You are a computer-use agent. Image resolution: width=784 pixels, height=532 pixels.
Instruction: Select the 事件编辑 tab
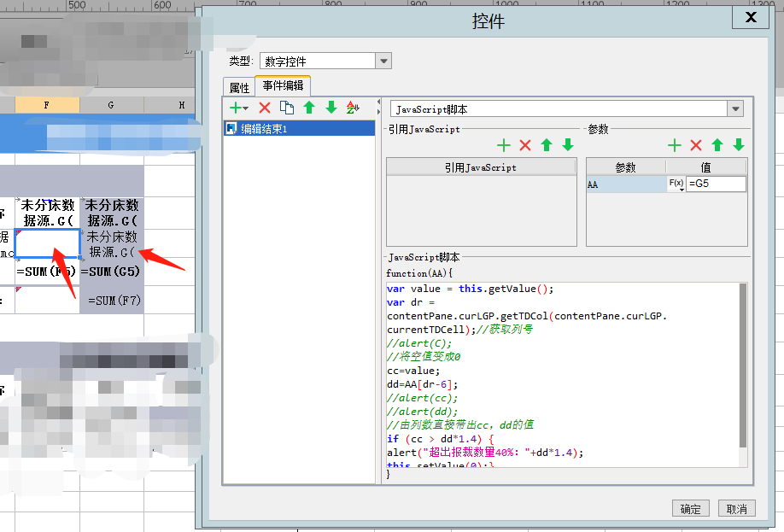point(284,86)
